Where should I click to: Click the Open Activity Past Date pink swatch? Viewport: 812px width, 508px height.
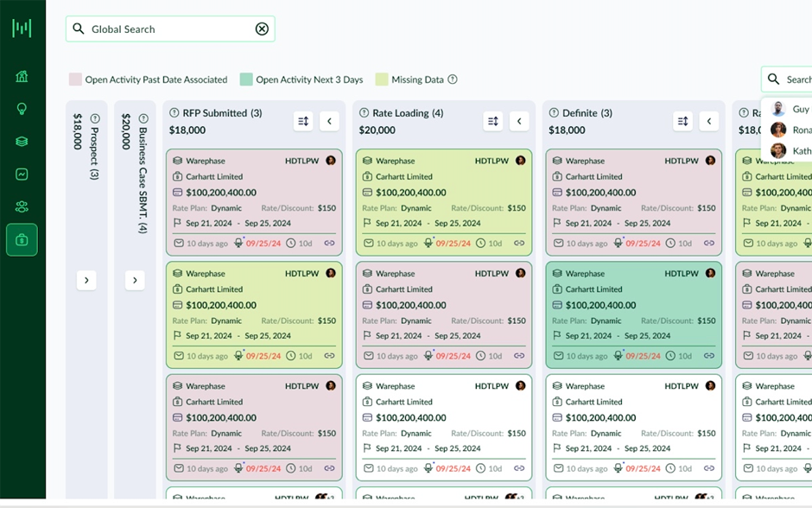click(76, 79)
